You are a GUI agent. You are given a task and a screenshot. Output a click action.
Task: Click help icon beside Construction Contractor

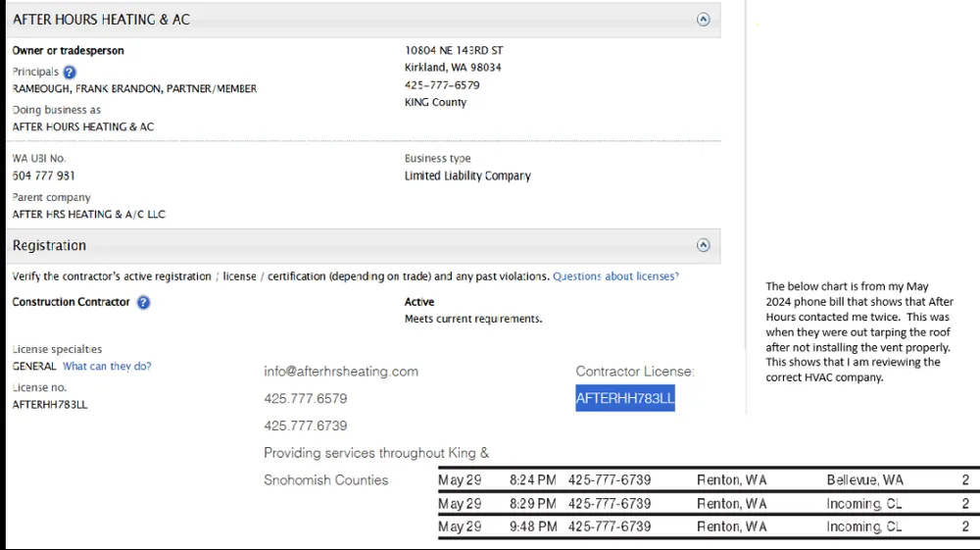pyautogui.click(x=143, y=303)
